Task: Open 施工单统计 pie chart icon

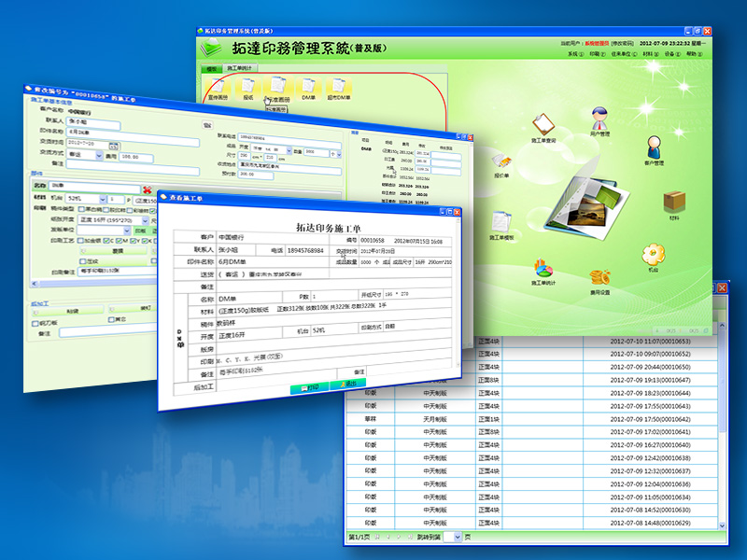Action: pyautogui.click(x=543, y=268)
